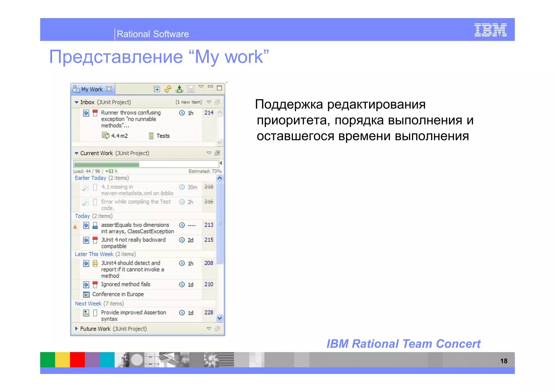Click the save floppy disk icon
Viewport: 555px width, 392px height.
(191, 89)
